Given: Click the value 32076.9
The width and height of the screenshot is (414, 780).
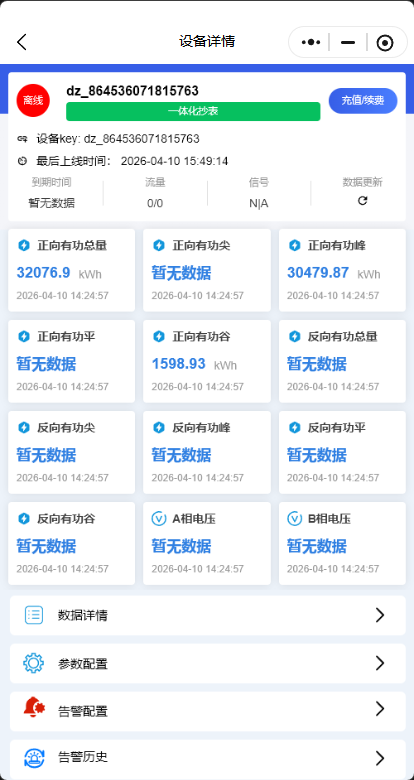Looking at the screenshot, I should 43,273.
